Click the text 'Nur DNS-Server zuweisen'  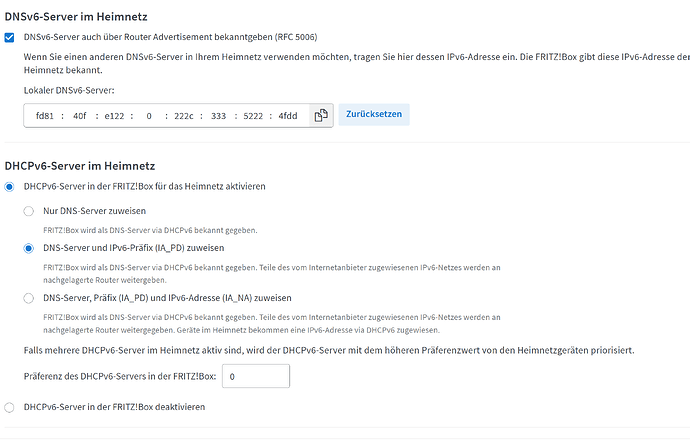pyautogui.click(x=95, y=211)
